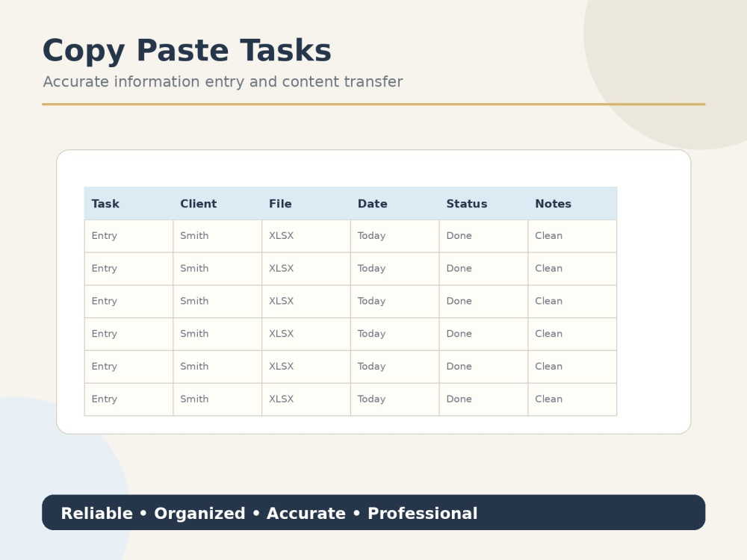Select the "Task" column header
The width and height of the screenshot is (747, 560).
coord(128,204)
